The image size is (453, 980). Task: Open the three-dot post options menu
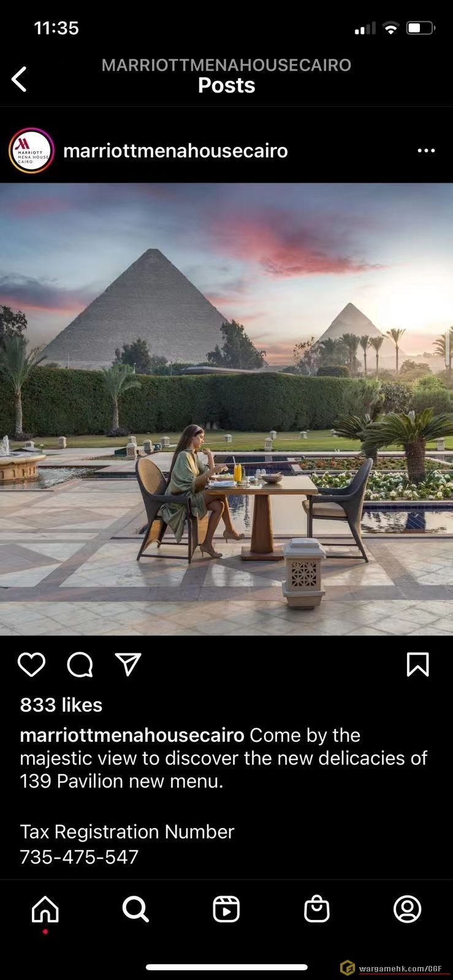click(426, 151)
